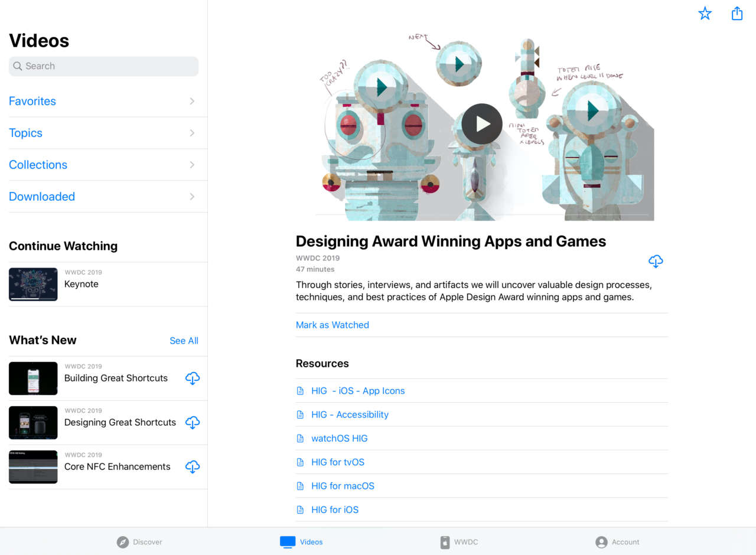
Task: Expand the Downloaded row chevron
Action: click(x=192, y=197)
